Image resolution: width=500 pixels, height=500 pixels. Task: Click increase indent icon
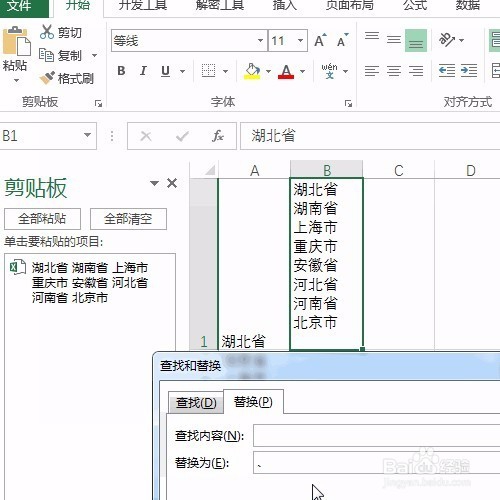click(x=469, y=71)
